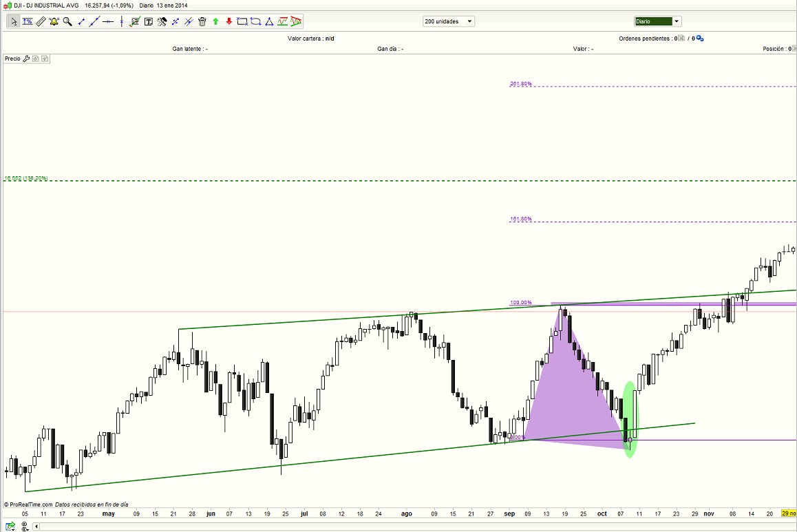Click the 161,80% Fibonacci label
Viewport: 797px width, 532px height.
(520, 219)
